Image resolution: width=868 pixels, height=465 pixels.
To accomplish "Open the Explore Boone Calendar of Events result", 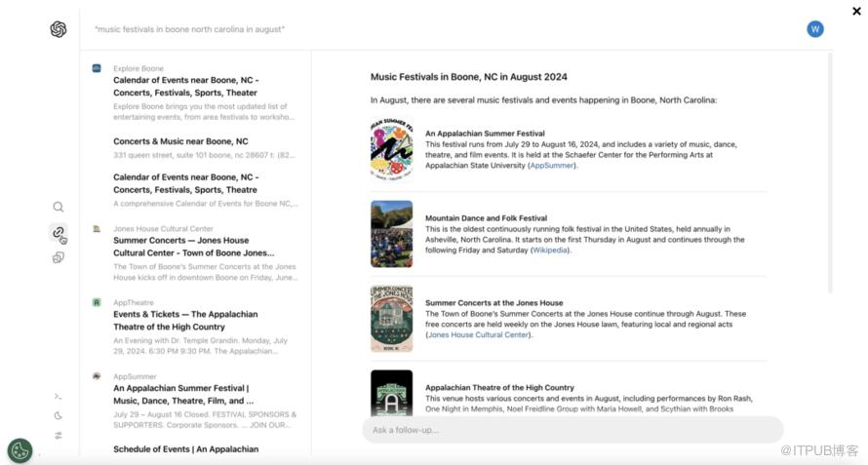I will click(185, 86).
